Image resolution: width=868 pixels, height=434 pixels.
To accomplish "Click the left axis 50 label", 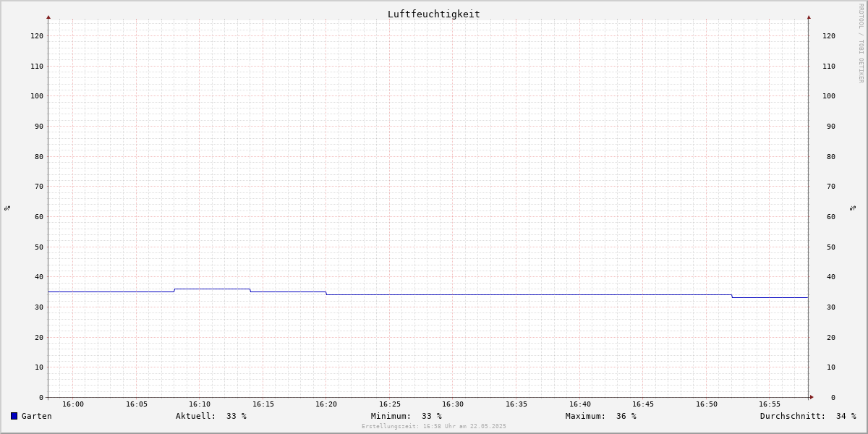I will pos(39,247).
